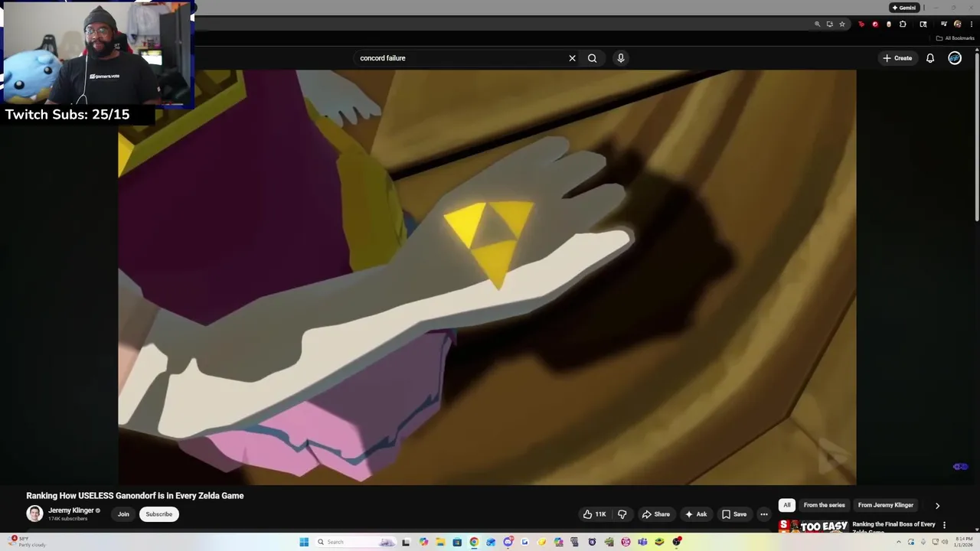Join Jeremy Klinger's channel
Screen dimensions: 980x551
[x=123, y=514]
